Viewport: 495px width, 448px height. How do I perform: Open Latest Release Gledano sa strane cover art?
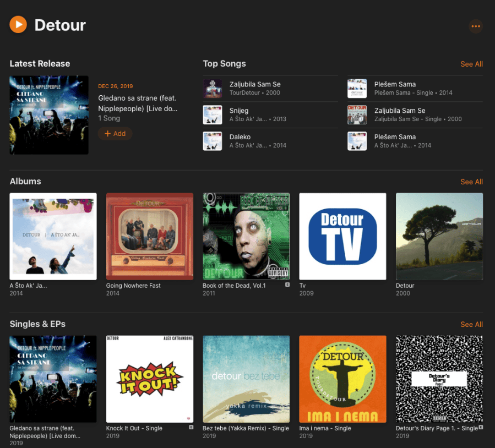[49, 115]
